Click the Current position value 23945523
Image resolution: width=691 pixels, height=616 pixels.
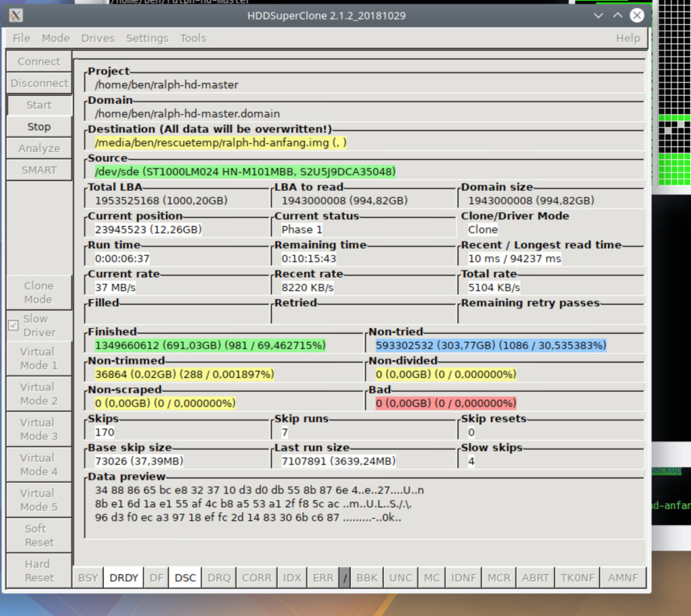tap(148, 229)
